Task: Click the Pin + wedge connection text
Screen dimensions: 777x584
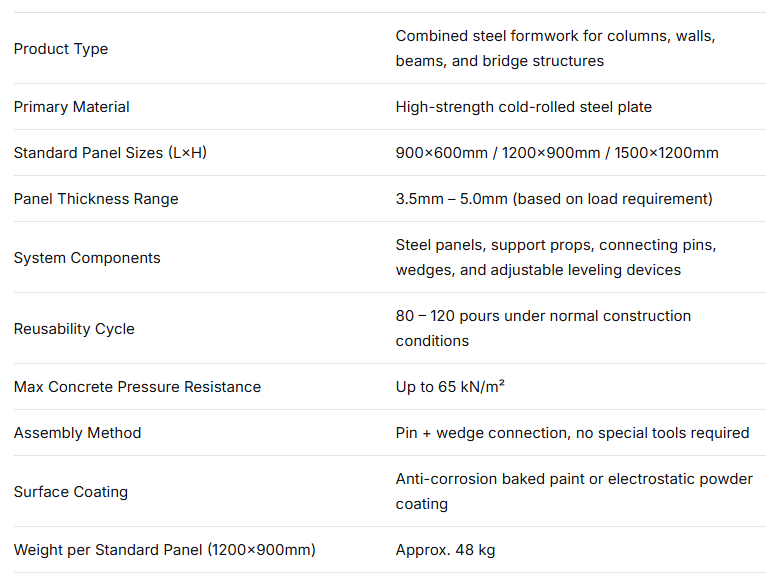Action: [572, 433]
